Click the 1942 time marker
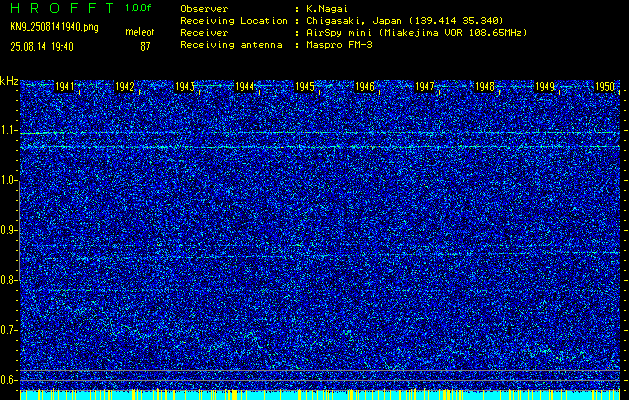629x400 pixels. tap(124, 87)
